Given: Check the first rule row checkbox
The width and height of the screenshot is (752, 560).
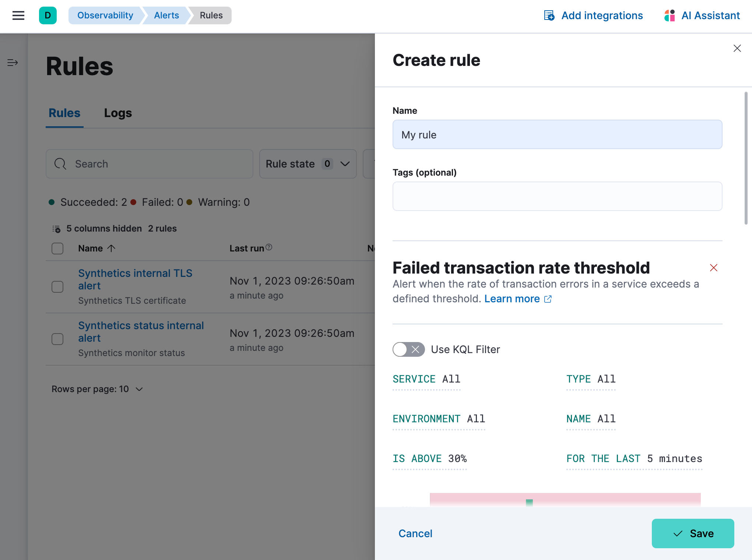Looking at the screenshot, I should pos(57,286).
